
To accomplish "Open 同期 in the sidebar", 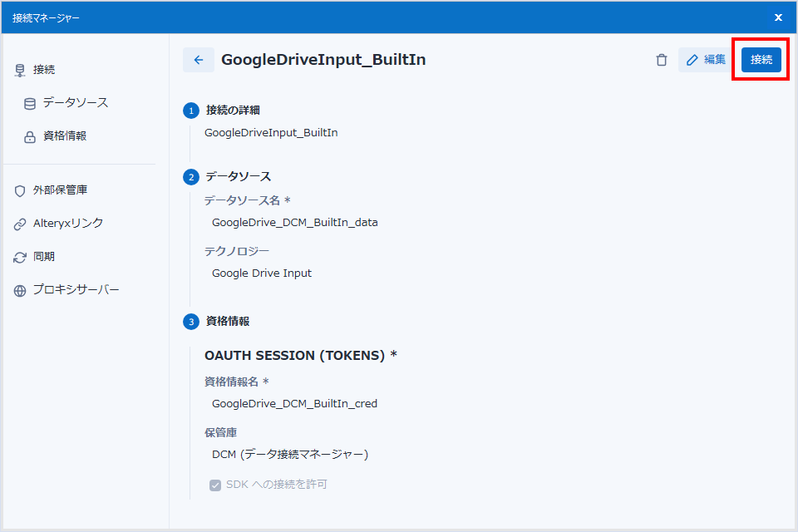I will [x=44, y=257].
